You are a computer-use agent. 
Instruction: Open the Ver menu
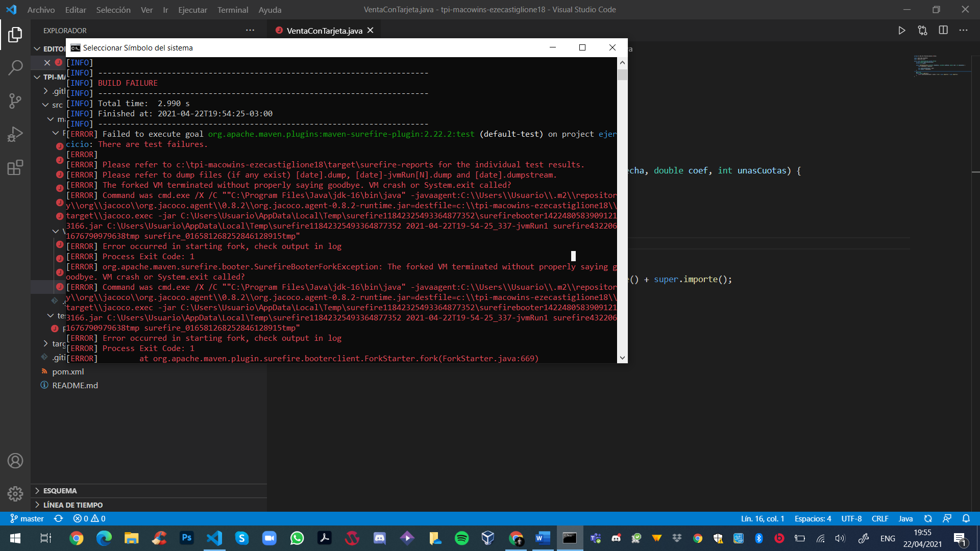(146, 10)
